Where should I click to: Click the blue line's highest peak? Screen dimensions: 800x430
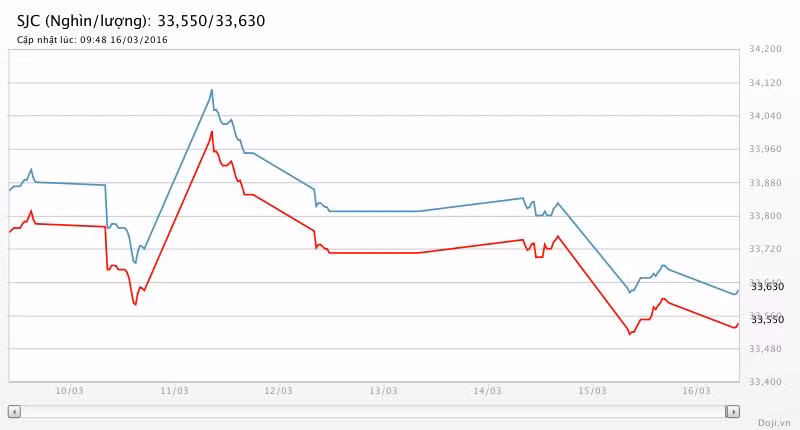click(212, 90)
